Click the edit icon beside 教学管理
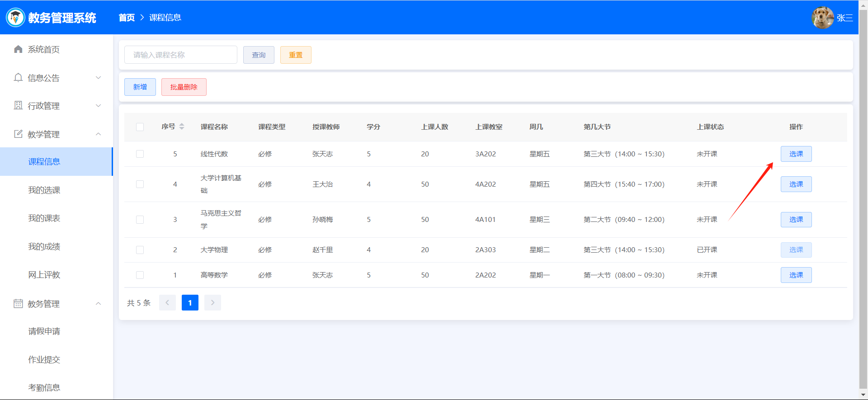The height and width of the screenshot is (400, 868). pyautogui.click(x=18, y=134)
